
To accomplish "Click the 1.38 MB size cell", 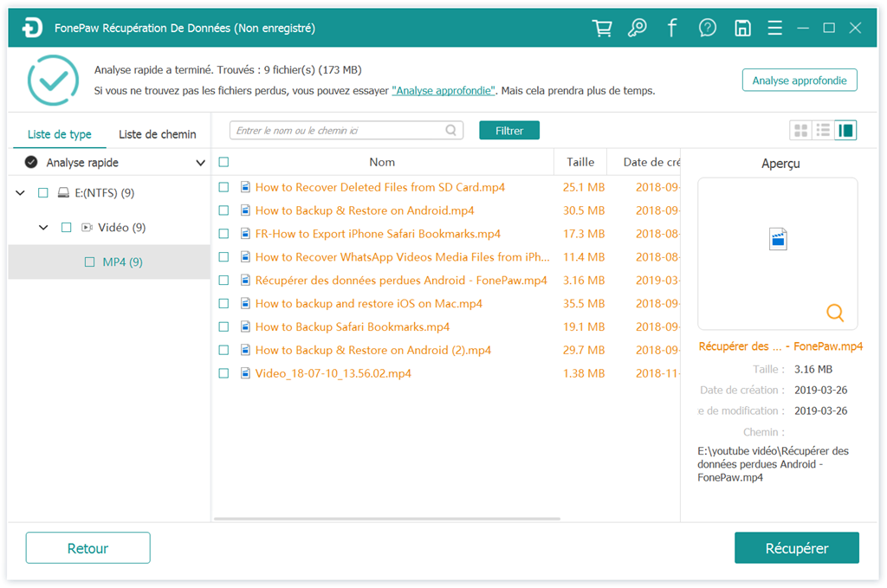I will [x=584, y=373].
